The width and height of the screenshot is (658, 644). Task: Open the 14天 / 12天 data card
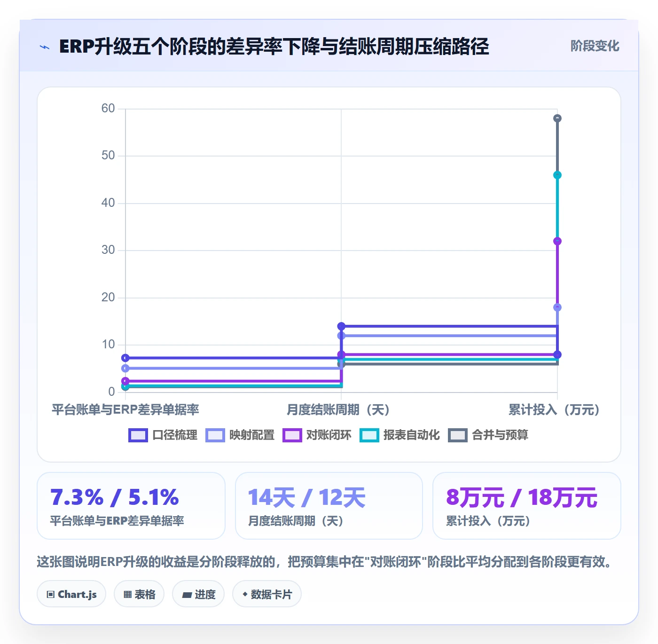(x=329, y=506)
